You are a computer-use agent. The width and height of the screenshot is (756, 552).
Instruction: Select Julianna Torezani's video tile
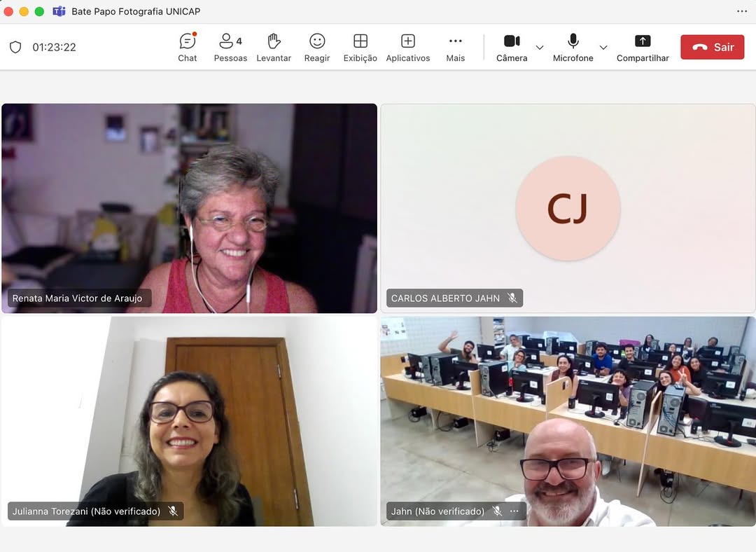click(190, 421)
